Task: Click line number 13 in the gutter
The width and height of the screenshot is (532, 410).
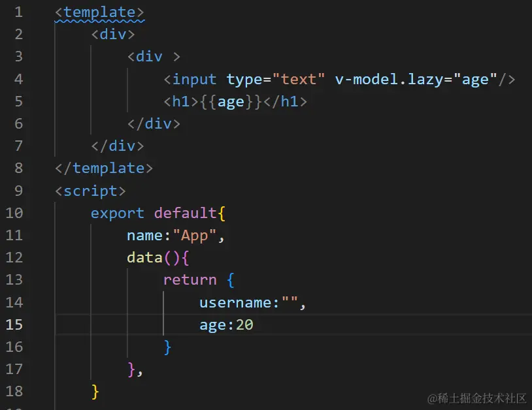Action: (x=14, y=280)
